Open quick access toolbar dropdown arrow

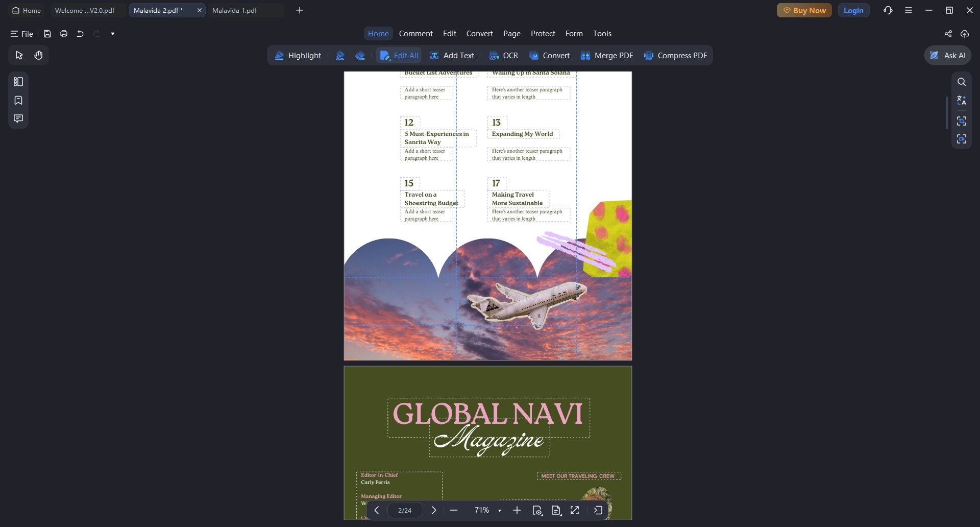point(113,34)
